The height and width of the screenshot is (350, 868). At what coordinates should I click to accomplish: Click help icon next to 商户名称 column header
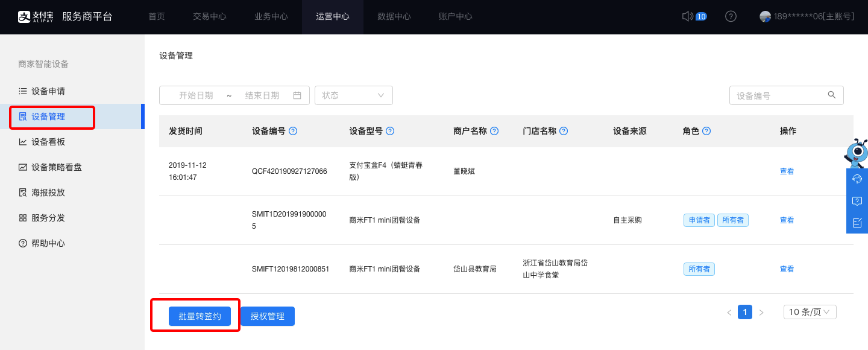pyautogui.click(x=494, y=131)
